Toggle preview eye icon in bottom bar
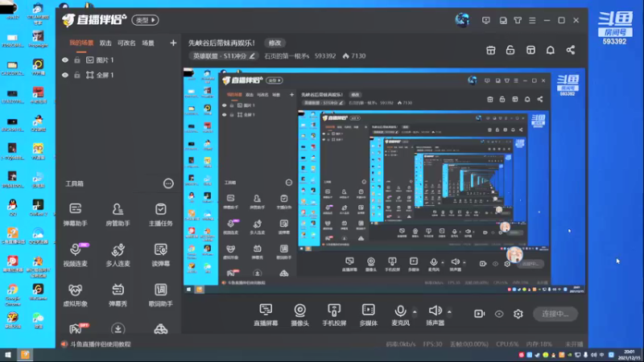This screenshot has height=362, width=644. (499, 314)
